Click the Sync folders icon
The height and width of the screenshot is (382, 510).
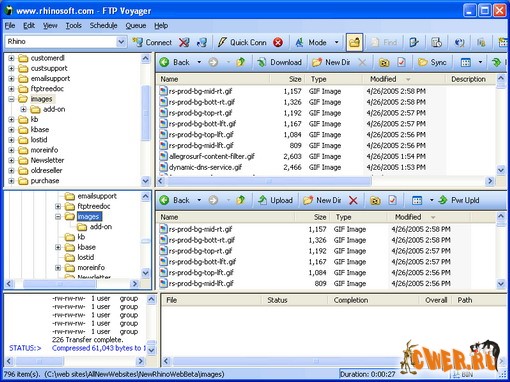[432, 62]
